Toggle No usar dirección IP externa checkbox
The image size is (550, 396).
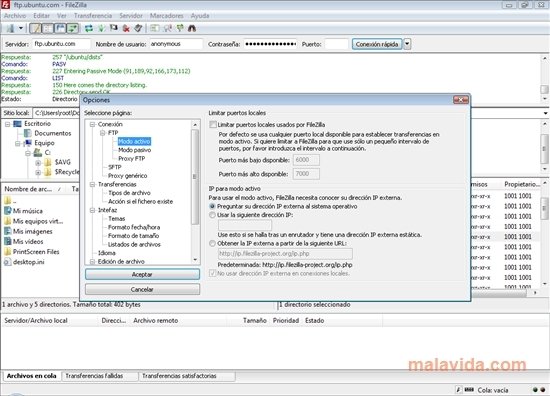coord(213,273)
